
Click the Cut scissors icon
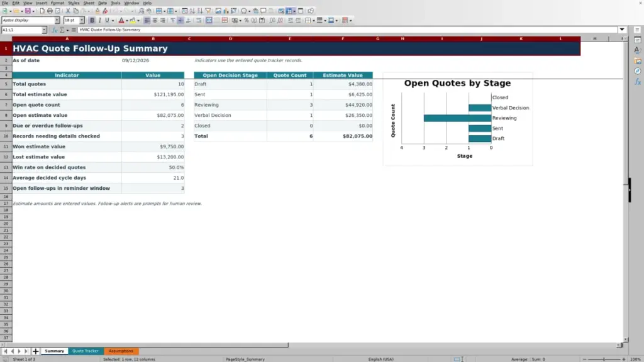[68, 11]
